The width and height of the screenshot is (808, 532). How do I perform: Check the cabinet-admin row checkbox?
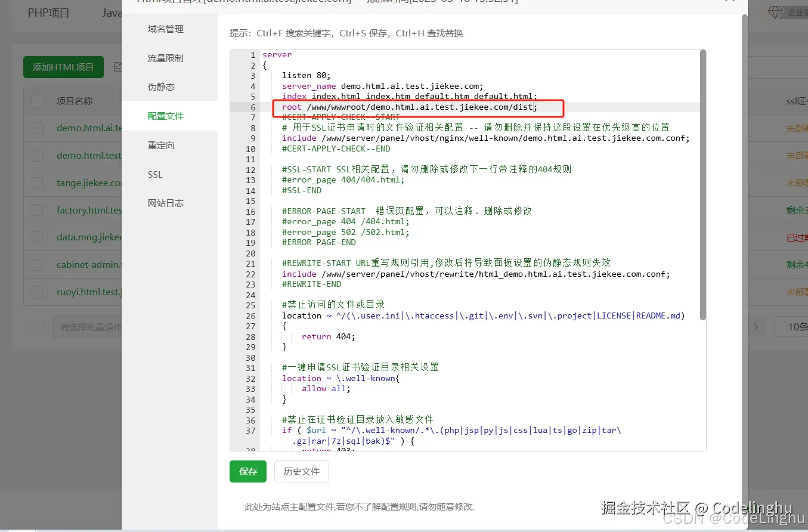coord(38,265)
